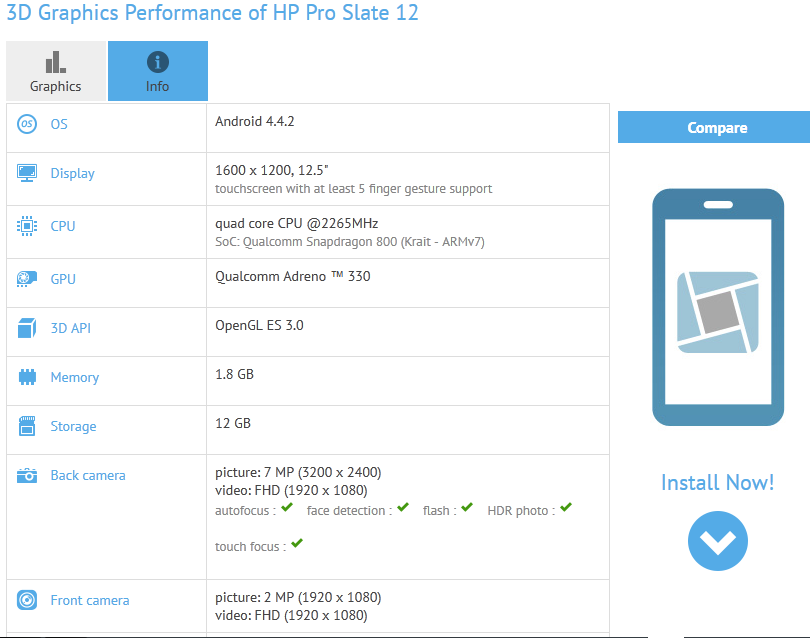810x638 pixels.
Task: Click the Storage SD card icon
Action: (x=27, y=426)
